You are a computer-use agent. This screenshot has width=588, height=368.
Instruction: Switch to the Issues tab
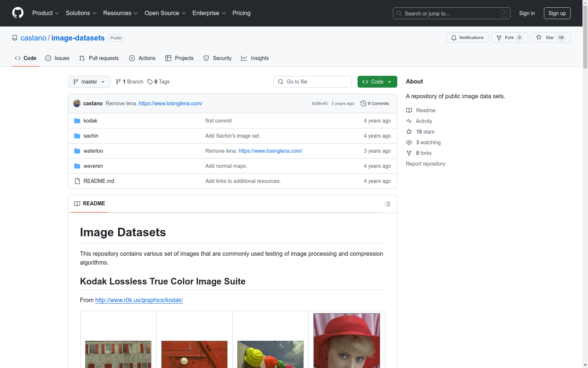57,58
